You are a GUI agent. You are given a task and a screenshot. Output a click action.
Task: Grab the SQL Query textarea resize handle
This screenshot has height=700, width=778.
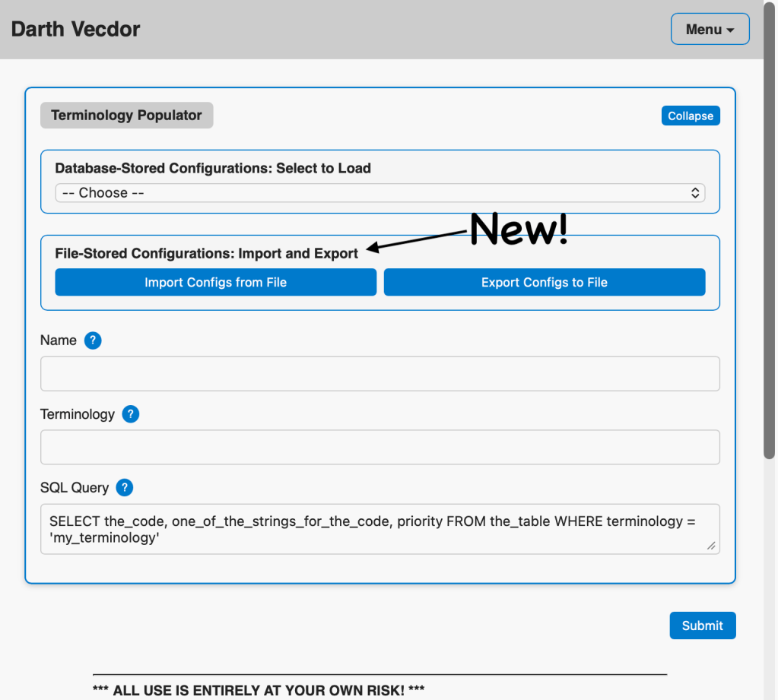(711, 546)
